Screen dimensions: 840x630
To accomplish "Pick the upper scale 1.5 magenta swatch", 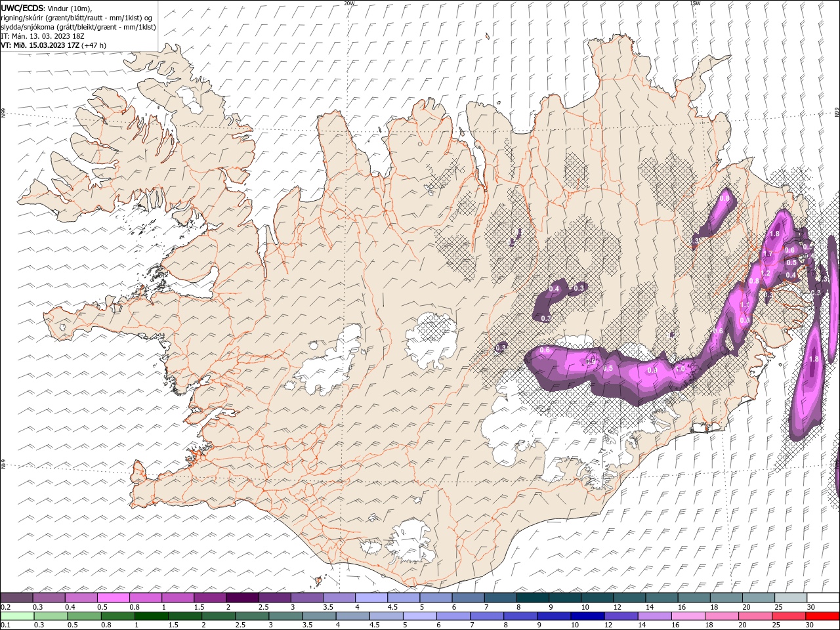I will click(210, 598).
